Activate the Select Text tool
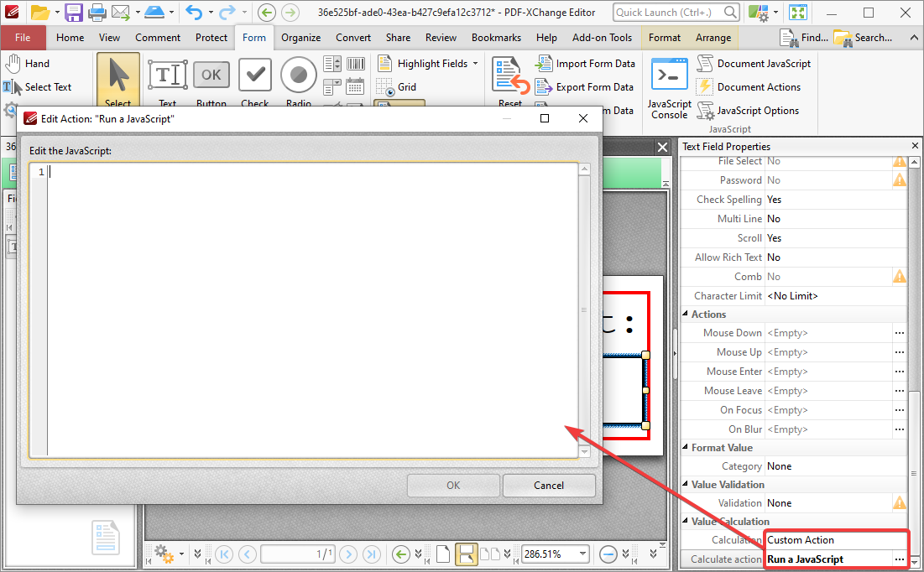 (39, 86)
